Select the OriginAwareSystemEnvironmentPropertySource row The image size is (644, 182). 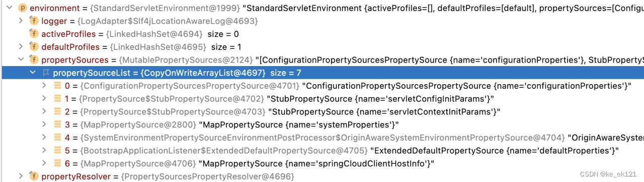click(x=322, y=138)
